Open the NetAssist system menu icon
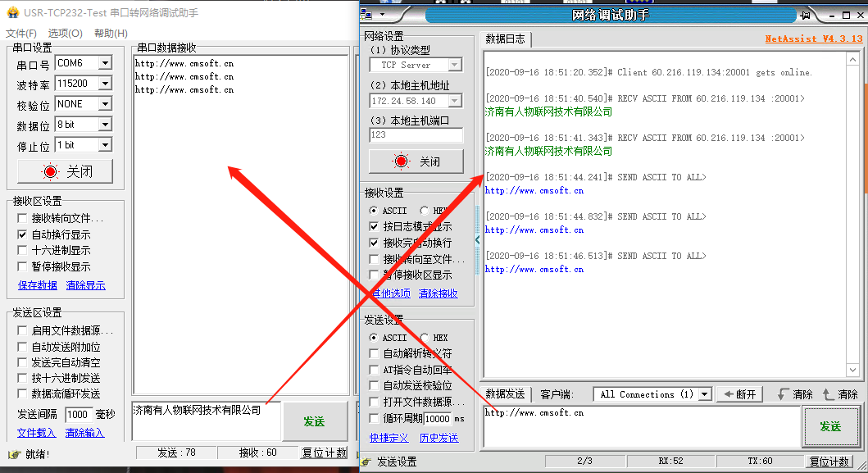The width and height of the screenshot is (868, 473). (x=367, y=15)
